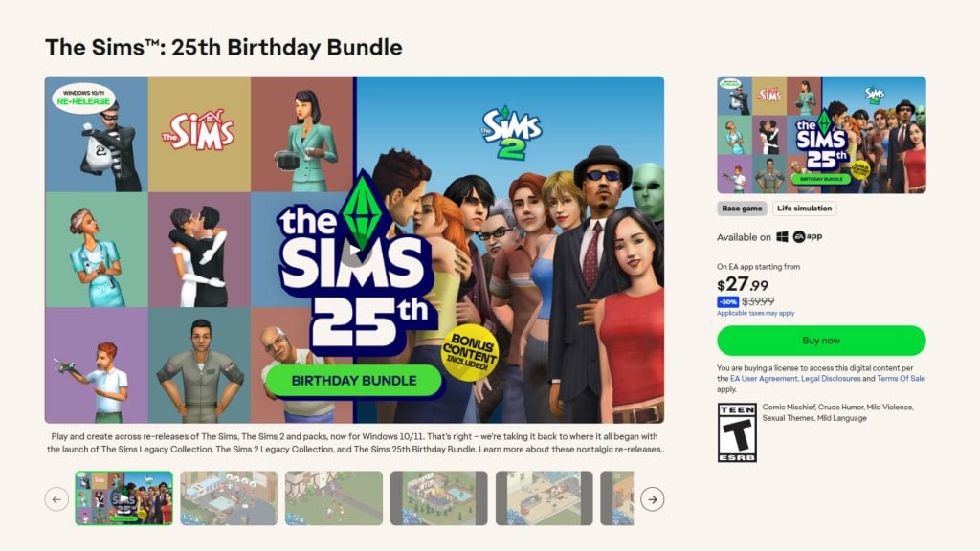Click the -30% discount badge
Image resolution: width=980 pixels, height=551 pixels.
[x=726, y=300]
